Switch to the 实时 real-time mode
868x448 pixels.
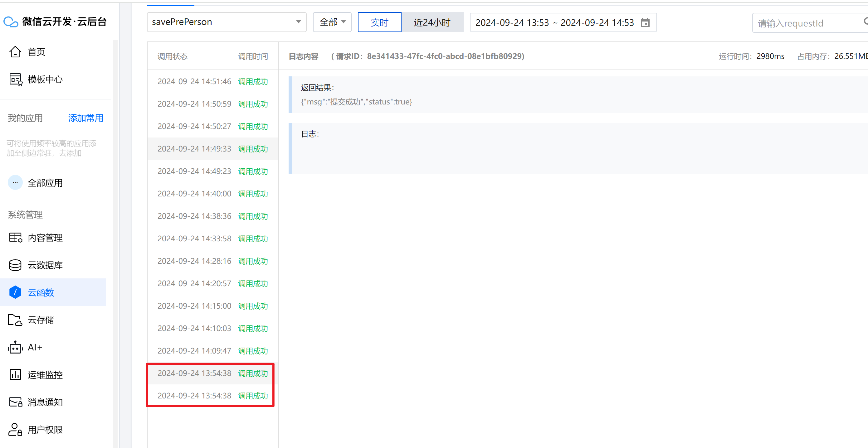379,22
